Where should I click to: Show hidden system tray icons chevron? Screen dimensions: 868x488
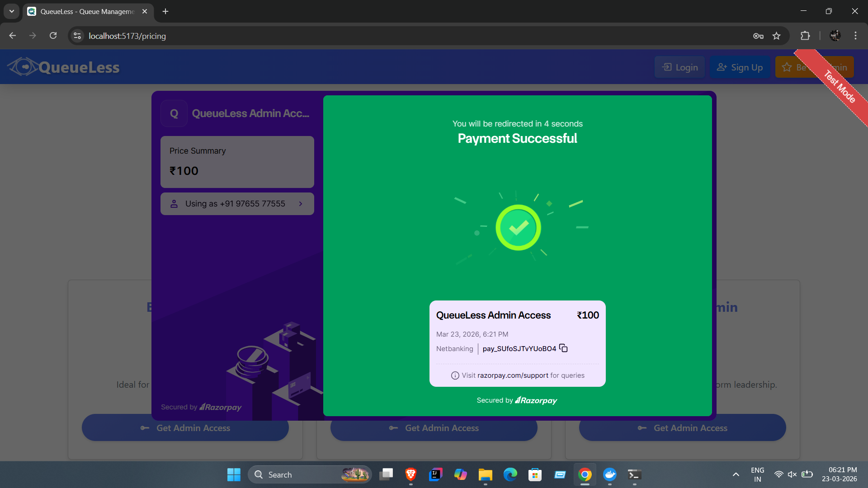[x=736, y=474]
